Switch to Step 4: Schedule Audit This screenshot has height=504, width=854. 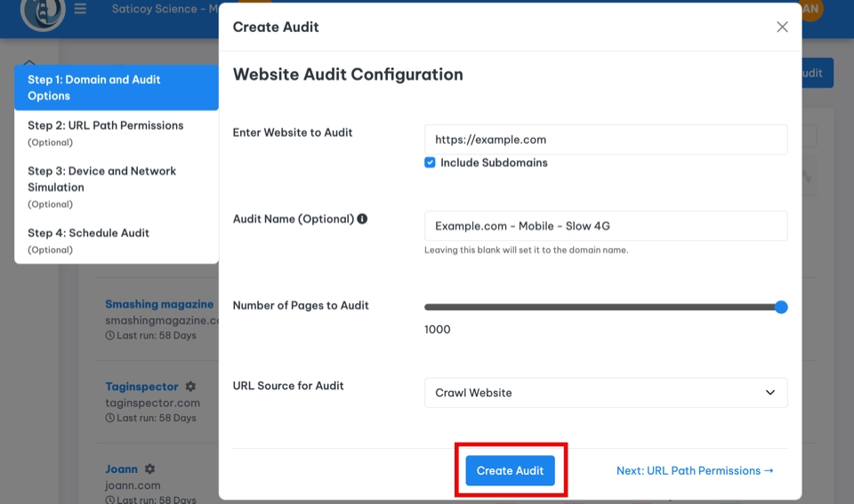point(116,240)
